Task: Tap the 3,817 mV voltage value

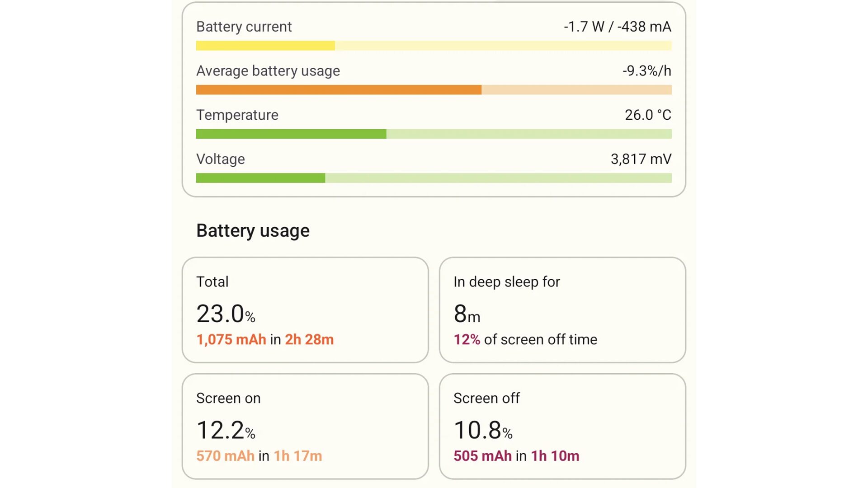Action: (641, 159)
